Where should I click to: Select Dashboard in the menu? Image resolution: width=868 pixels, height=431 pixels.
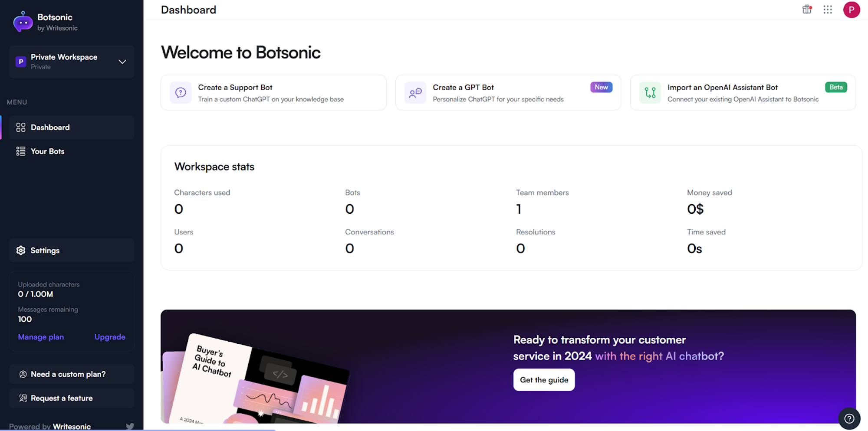(50, 127)
